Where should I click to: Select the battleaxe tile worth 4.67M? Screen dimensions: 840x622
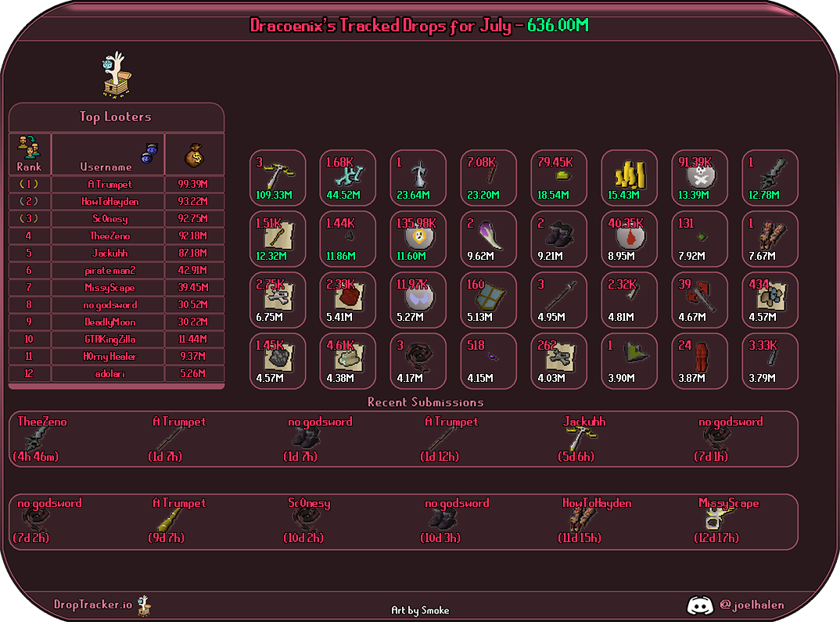pyautogui.click(x=700, y=300)
